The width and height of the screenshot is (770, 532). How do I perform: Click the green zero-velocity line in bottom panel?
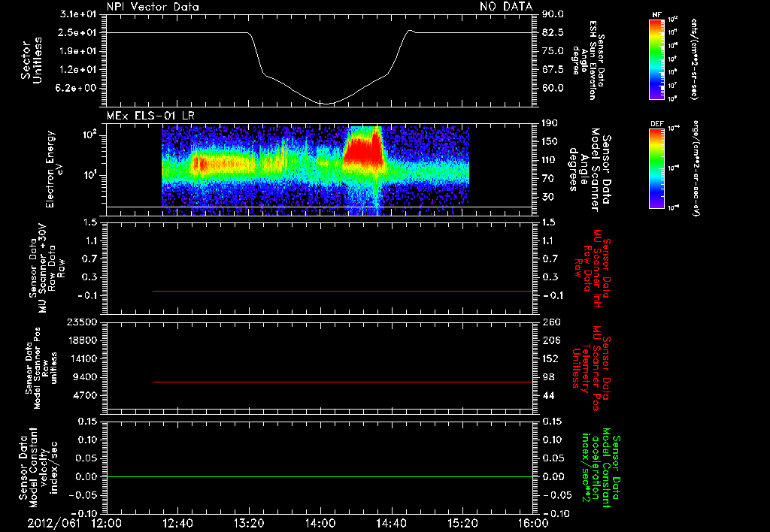[319, 476]
